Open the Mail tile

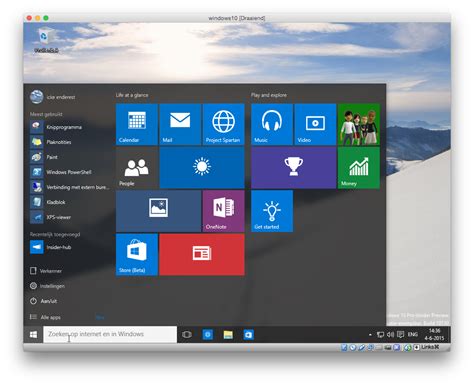180,124
